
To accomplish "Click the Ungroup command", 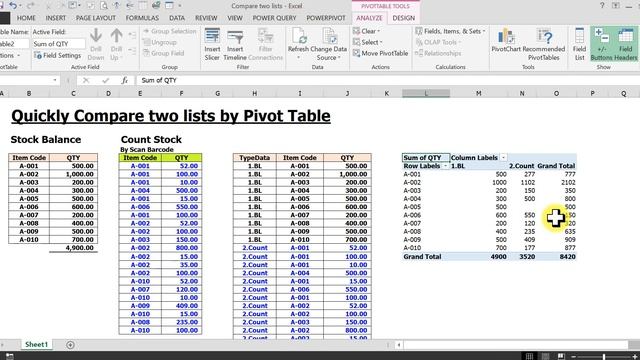I will 160,42.
